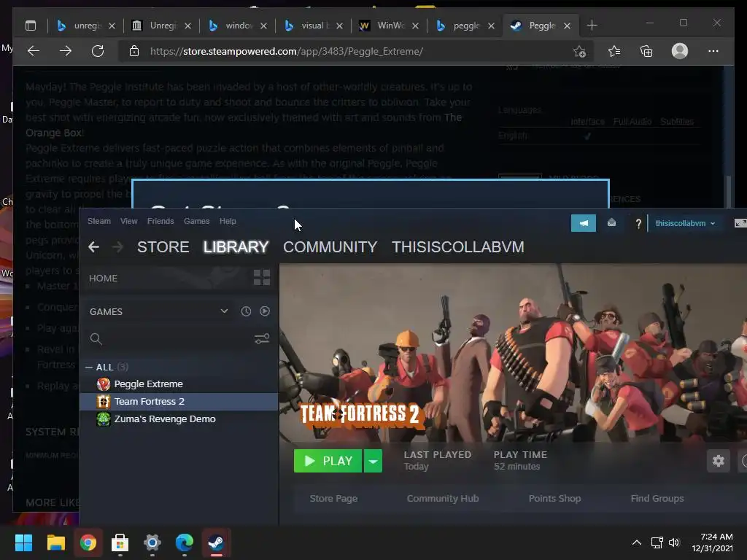Click Peggle Extreme game icon
The height and width of the screenshot is (560, 747).
point(104,384)
